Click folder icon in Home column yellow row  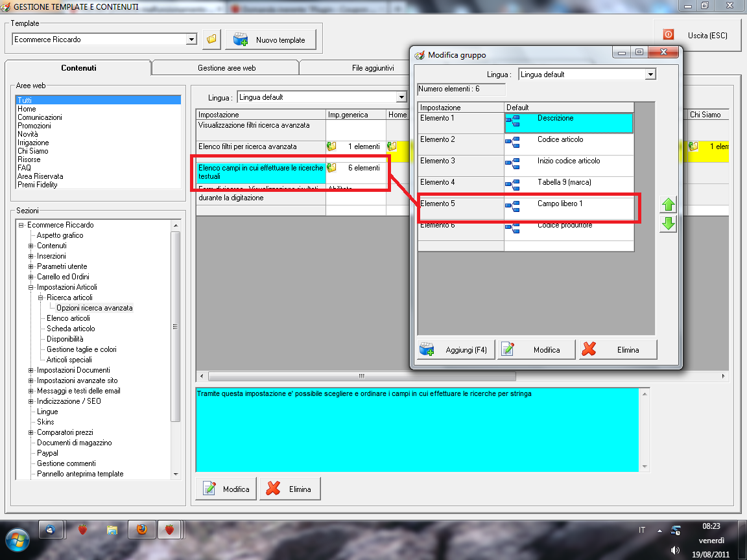click(x=392, y=146)
